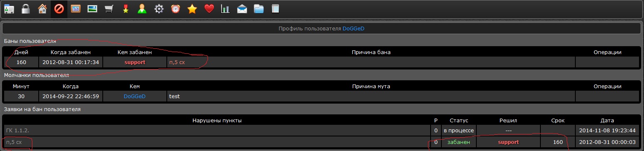Click violated rule 'ГК 1.1.2.'
This screenshot has width=644, height=151.
tap(17, 131)
